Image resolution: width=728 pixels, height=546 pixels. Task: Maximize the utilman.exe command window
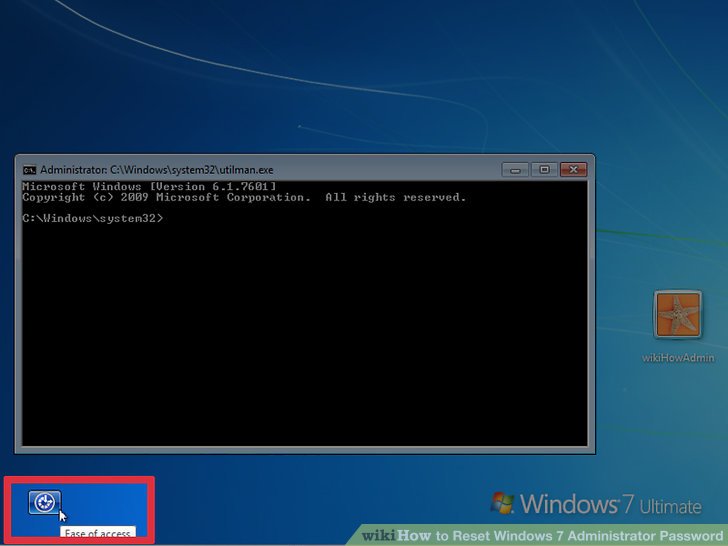tap(544, 169)
